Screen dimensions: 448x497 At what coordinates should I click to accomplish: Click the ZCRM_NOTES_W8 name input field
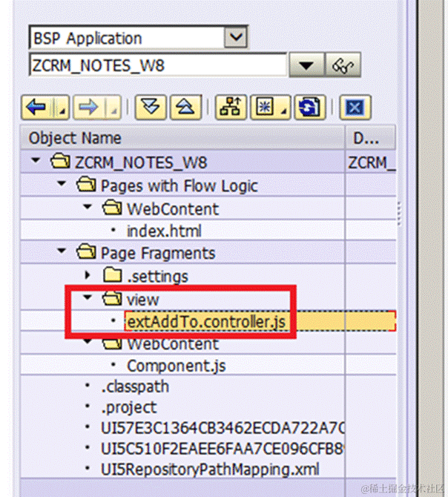[157, 65]
